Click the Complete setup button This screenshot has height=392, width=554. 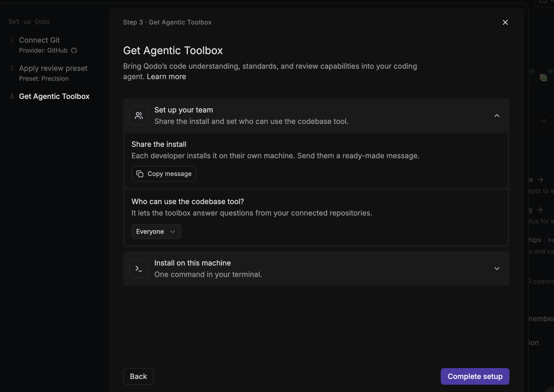pos(475,376)
